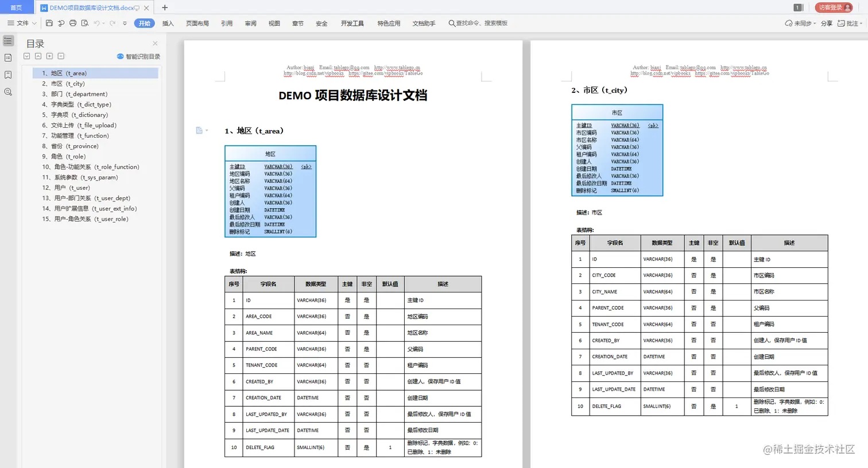868x468 pixels.
Task: Go to outline item 6、文件上传 (t_file_upload)
Action: [79, 125]
